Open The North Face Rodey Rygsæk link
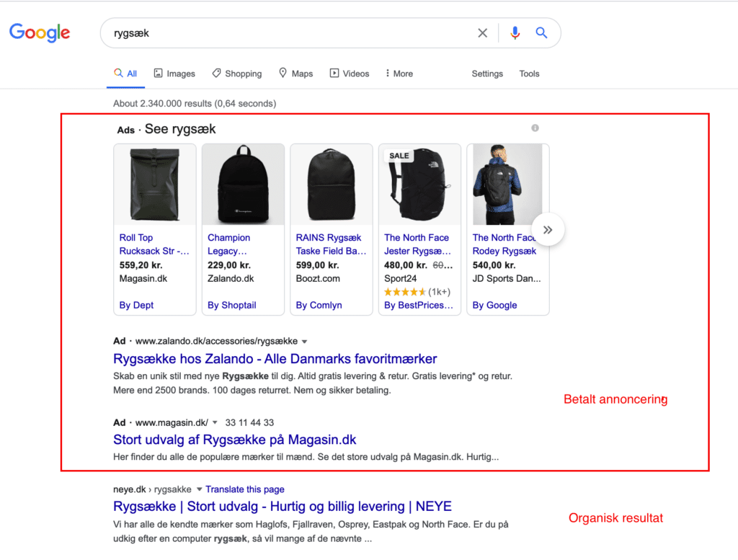 pos(504,244)
